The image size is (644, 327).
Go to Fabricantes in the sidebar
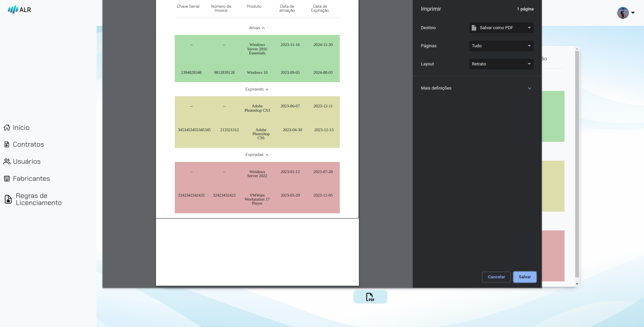pyautogui.click(x=31, y=179)
